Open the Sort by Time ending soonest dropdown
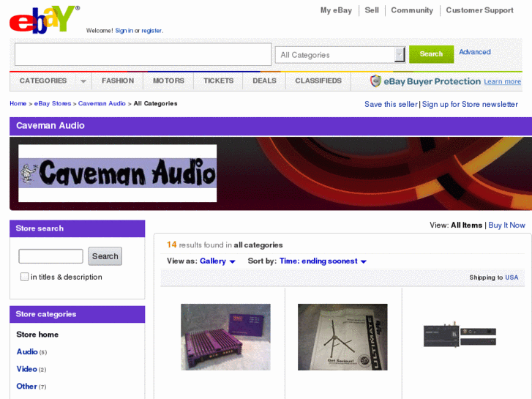The height and width of the screenshot is (399, 532). 323,261
